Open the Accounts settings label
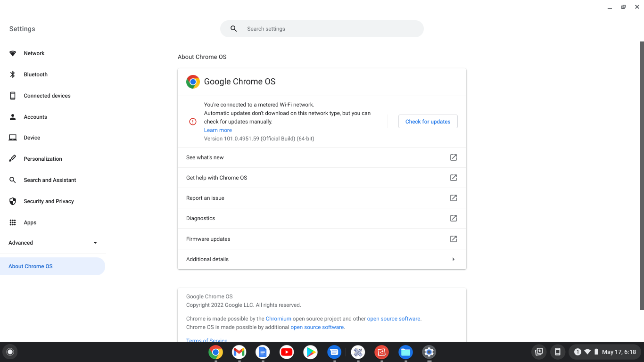Screen dimensions: 644x362 pos(35,117)
